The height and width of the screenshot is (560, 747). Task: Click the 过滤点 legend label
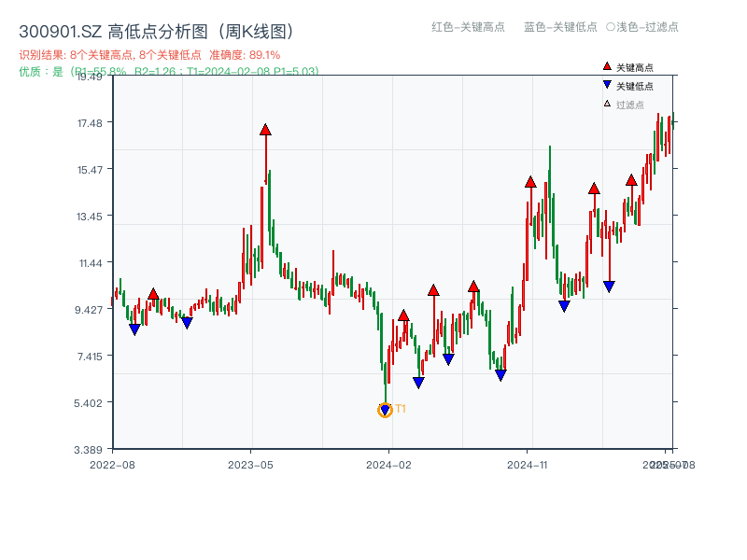(x=629, y=105)
